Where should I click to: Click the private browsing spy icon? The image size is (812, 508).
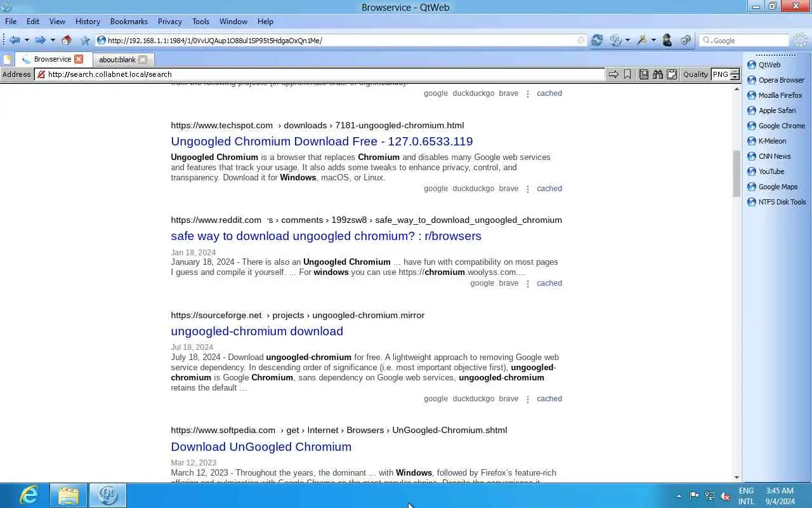pos(667,40)
